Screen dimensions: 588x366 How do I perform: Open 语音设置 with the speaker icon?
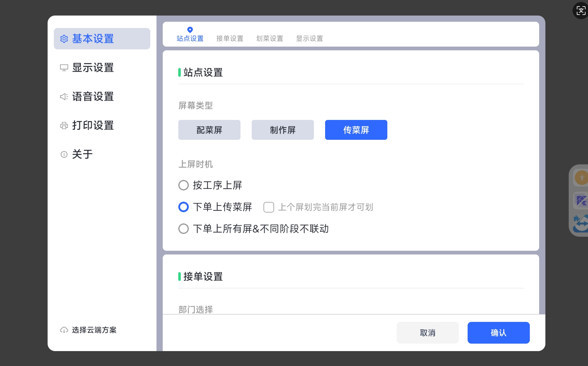click(x=93, y=97)
